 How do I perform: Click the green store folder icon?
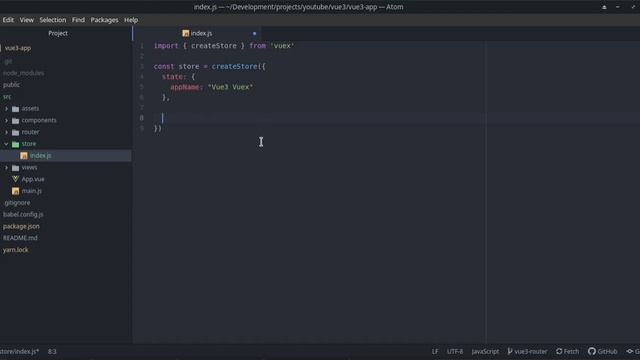point(16,144)
